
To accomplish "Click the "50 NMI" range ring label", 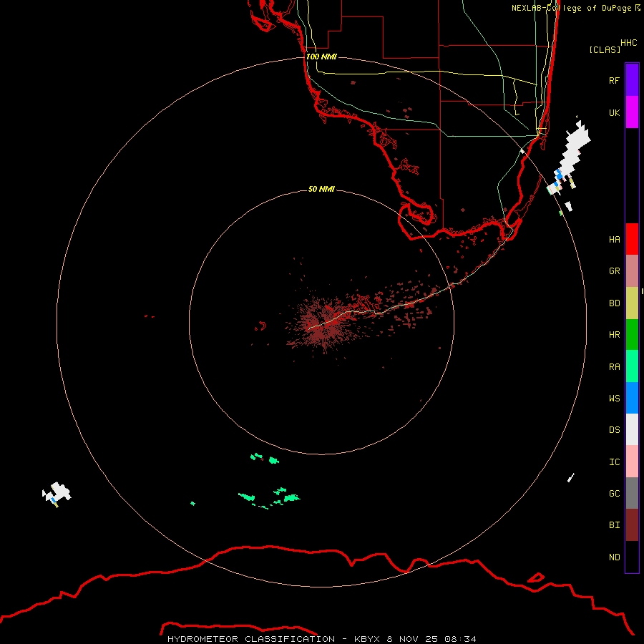I will [321, 189].
